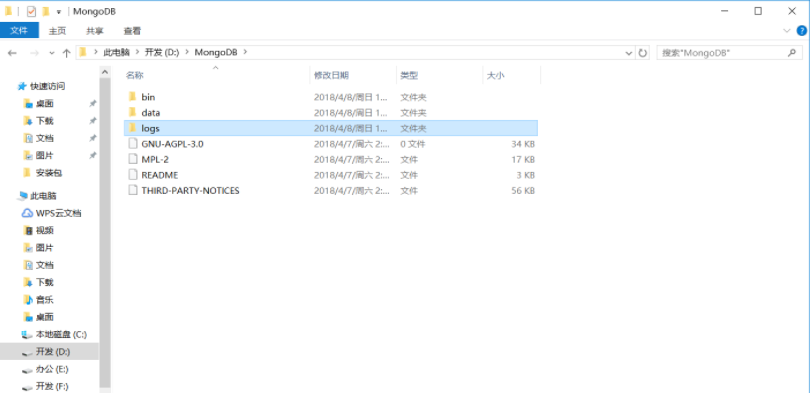Click the 本地磁盘 (C:) drive icon
Screen dimensions: 810x393
click(x=27, y=335)
